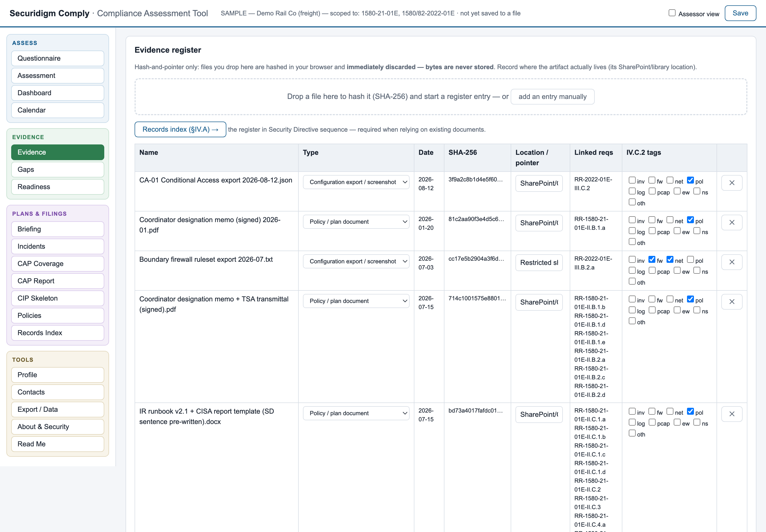The width and height of the screenshot is (766, 532).
Task: Open Records Index in sidebar
Action: 58,333
